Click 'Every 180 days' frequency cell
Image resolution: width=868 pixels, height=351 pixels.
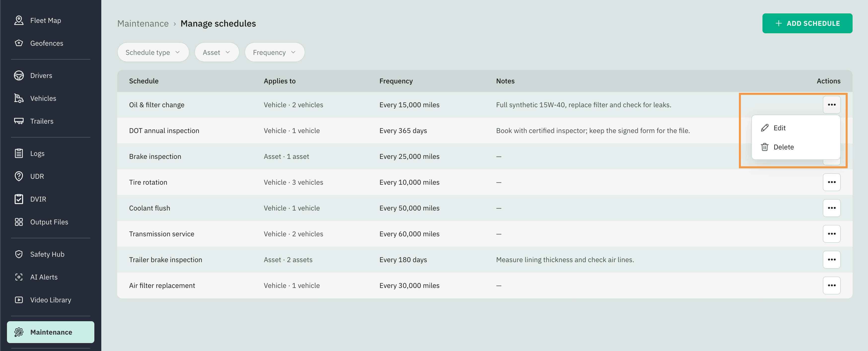tap(403, 260)
